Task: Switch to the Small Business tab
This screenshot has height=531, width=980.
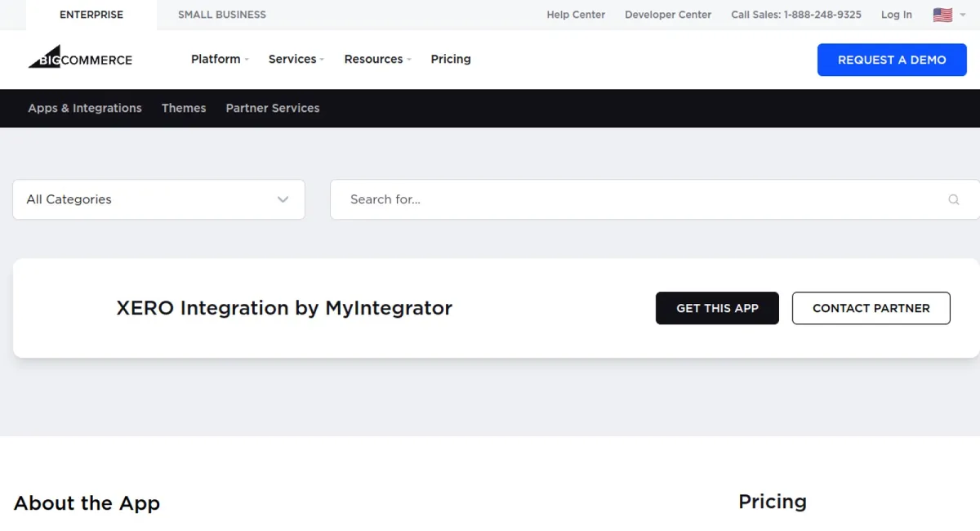Action: click(221, 14)
